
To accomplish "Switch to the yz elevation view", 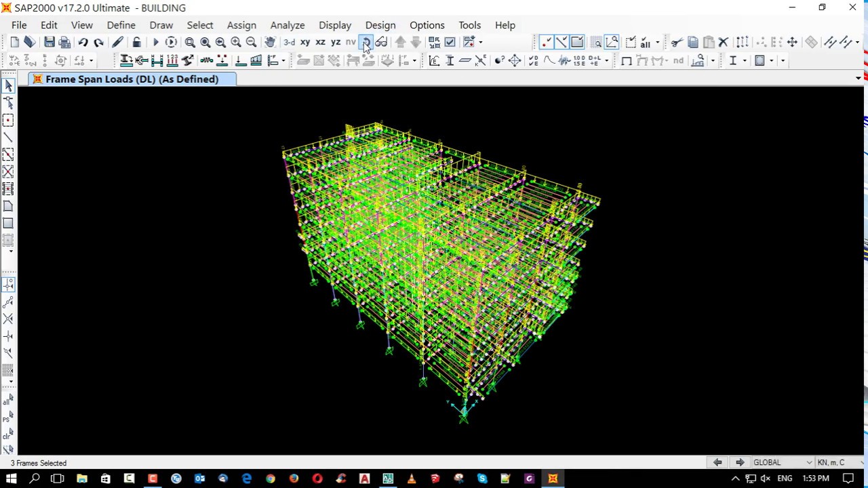I will point(336,42).
